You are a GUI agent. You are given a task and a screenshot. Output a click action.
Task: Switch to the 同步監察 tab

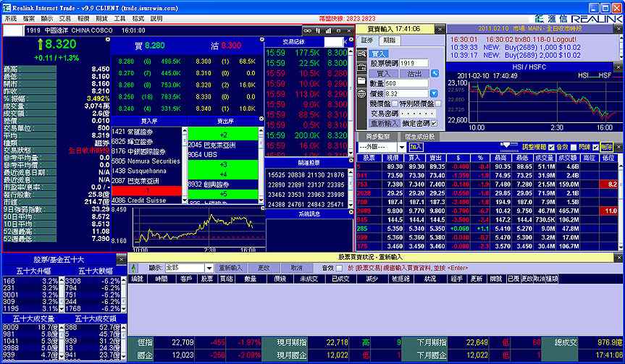pyautogui.click(x=378, y=137)
